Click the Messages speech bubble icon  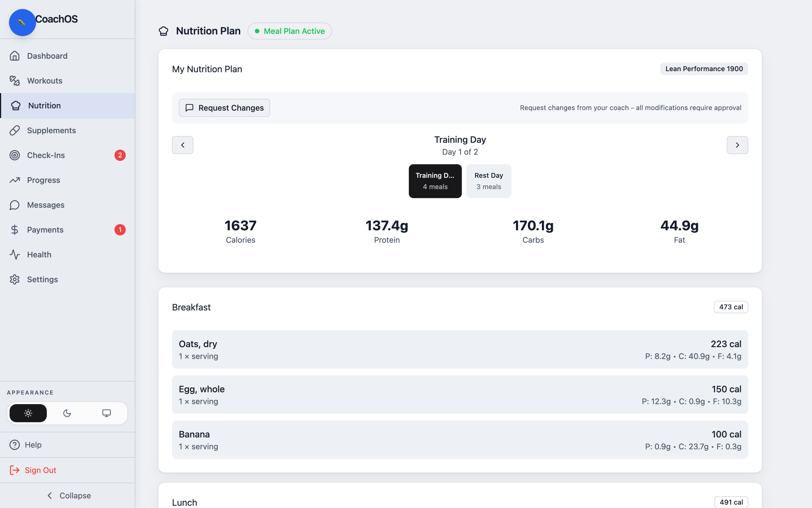pos(15,205)
